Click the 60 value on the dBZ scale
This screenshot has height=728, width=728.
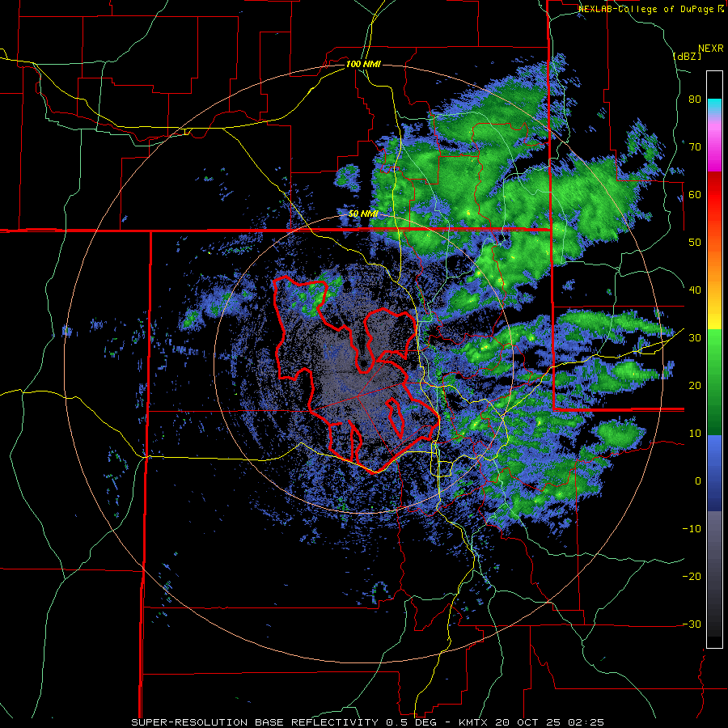click(695, 194)
